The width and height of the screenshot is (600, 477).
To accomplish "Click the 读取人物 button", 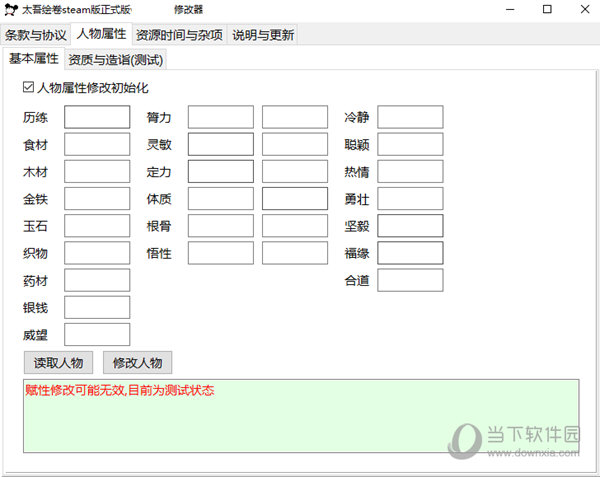I will point(58,362).
